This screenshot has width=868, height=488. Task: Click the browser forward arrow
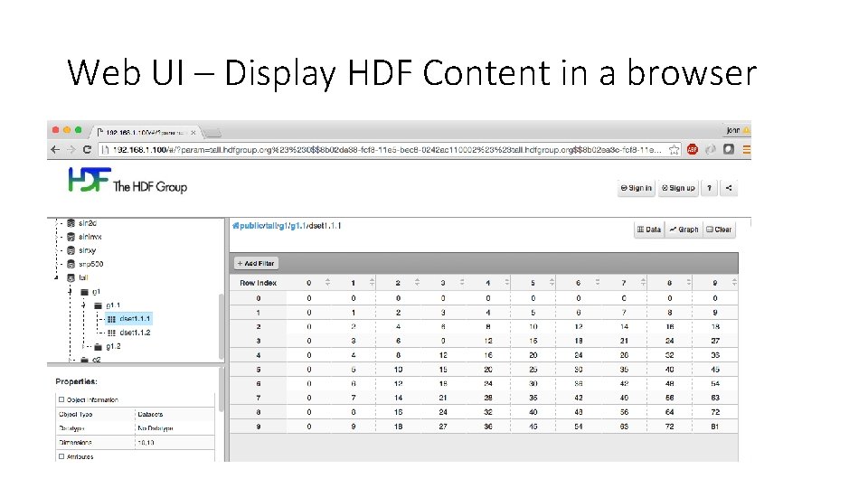tap(71, 149)
